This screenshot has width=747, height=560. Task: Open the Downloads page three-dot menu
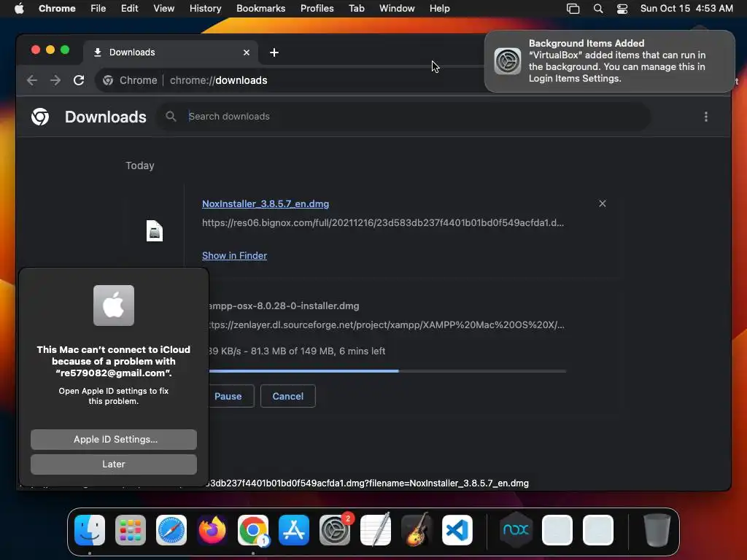point(706,117)
